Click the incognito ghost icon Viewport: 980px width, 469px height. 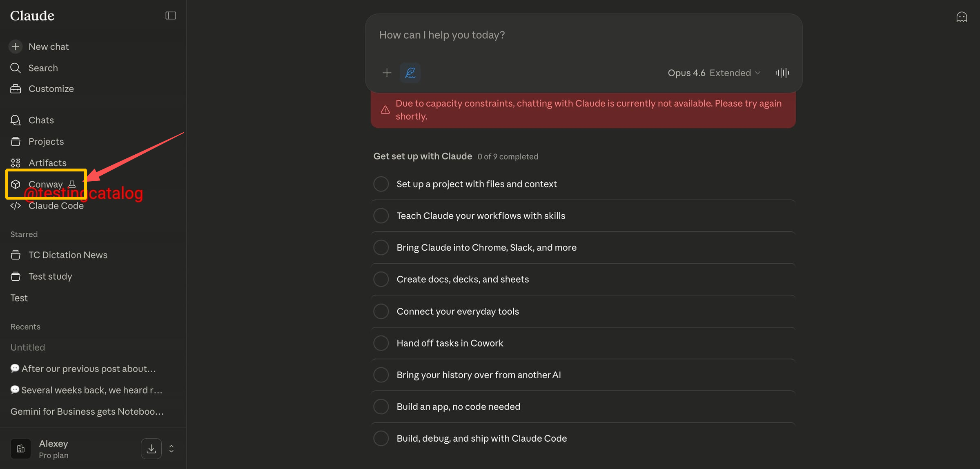point(962,17)
